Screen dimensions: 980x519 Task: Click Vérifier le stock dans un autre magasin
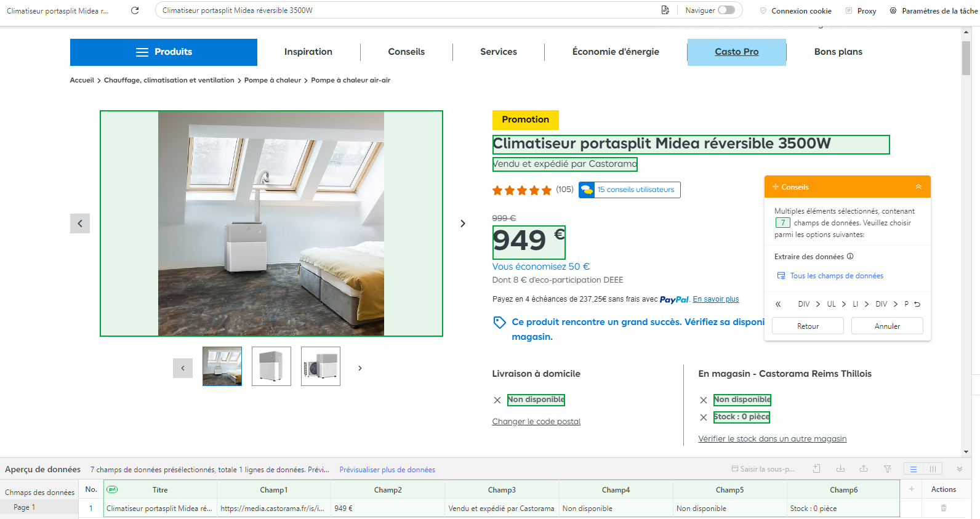coord(773,439)
